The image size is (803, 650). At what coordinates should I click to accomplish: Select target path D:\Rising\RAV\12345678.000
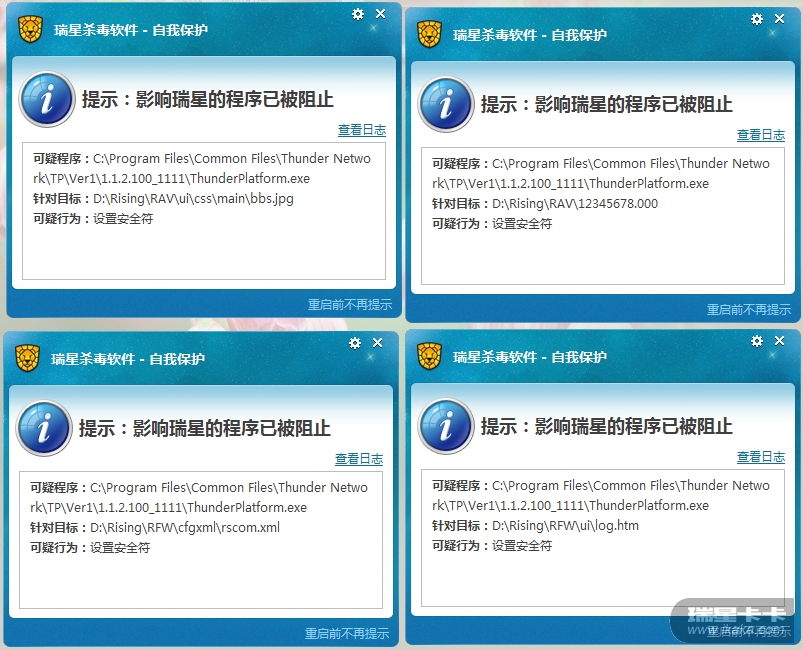pyautogui.click(x=575, y=204)
